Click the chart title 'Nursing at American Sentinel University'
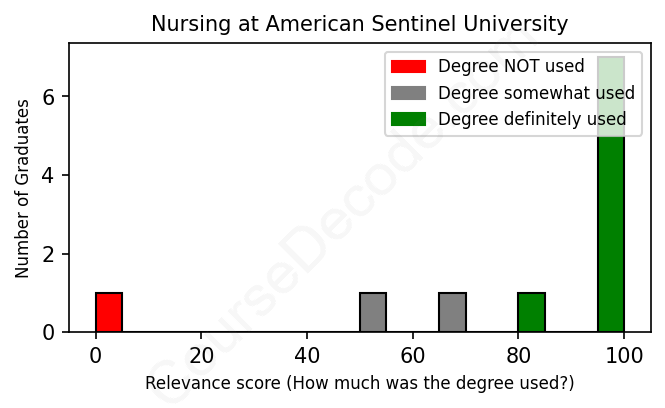 360,24
